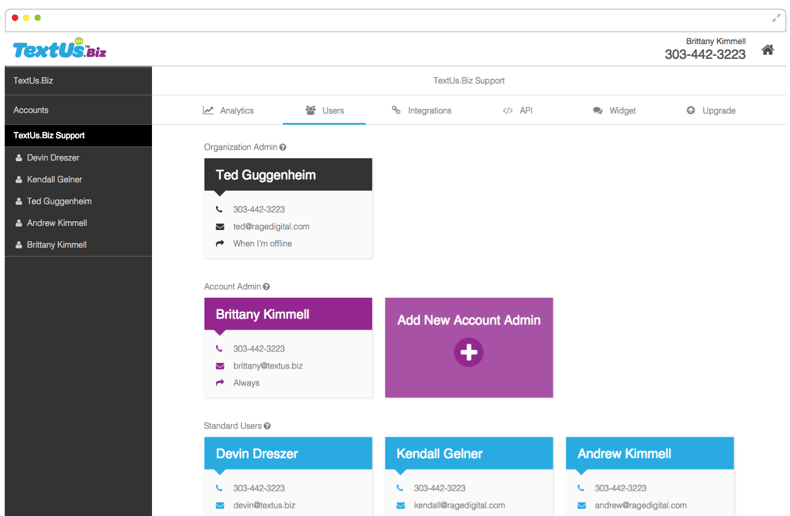Click 'When I'm offline' forwarding text
Viewport: 790px width, 516px height.
[x=262, y=243]
